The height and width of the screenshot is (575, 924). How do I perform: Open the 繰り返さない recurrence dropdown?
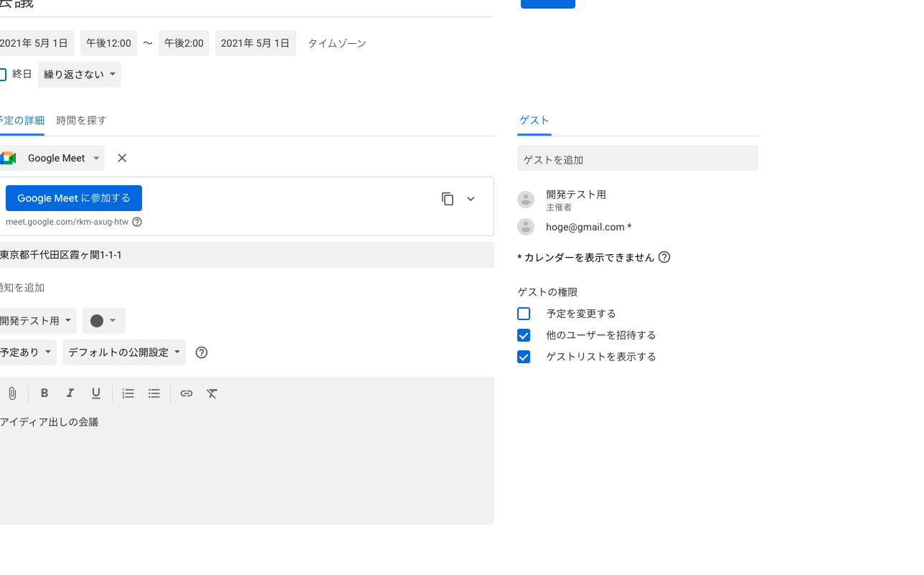80,75
